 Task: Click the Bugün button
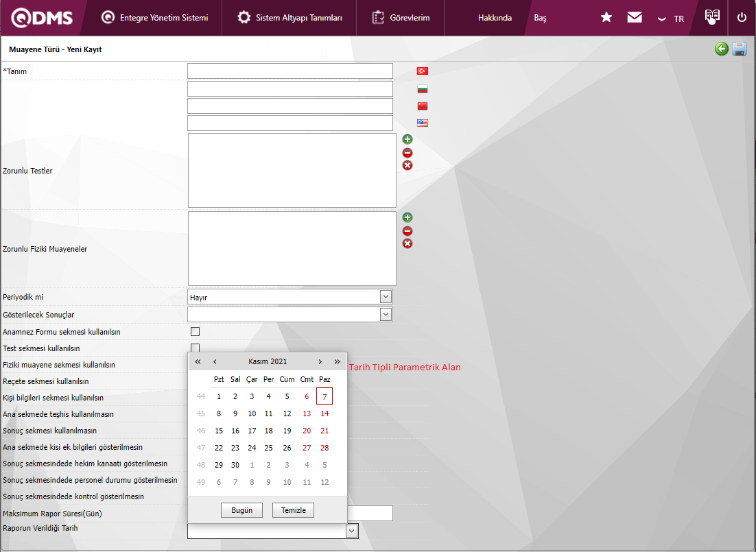[241, 510]
